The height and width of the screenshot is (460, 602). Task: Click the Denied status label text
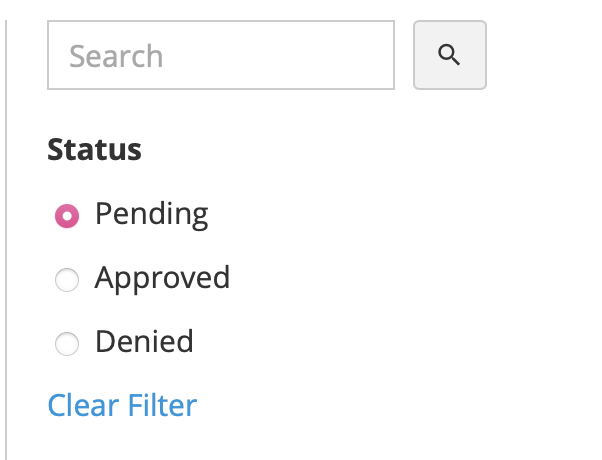point(144,342)
